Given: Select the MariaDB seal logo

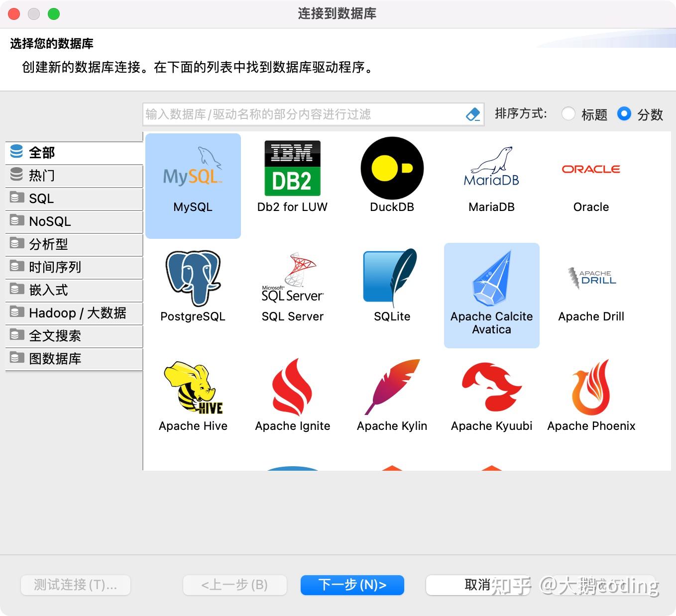Looking at the screenshot, I should pos(491,166).
